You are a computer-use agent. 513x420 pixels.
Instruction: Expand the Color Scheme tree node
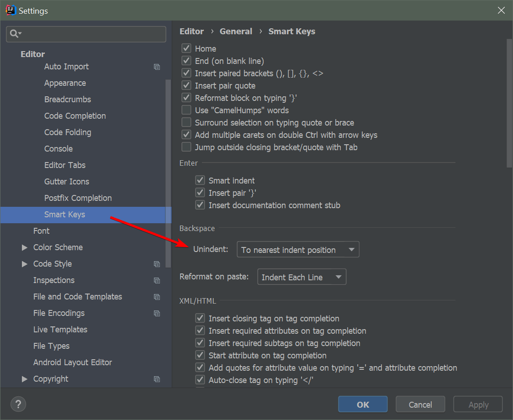tap(25, 247)
